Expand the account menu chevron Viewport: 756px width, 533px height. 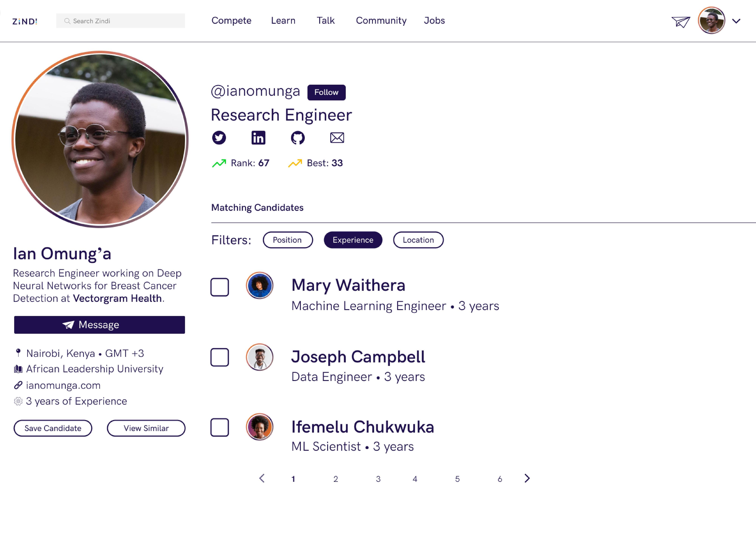[736, 21]
